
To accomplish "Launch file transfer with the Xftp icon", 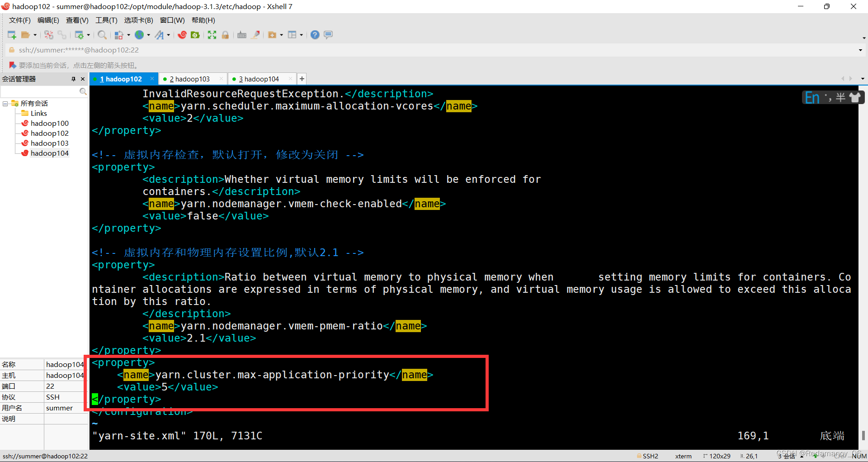I will click(195, 35).
